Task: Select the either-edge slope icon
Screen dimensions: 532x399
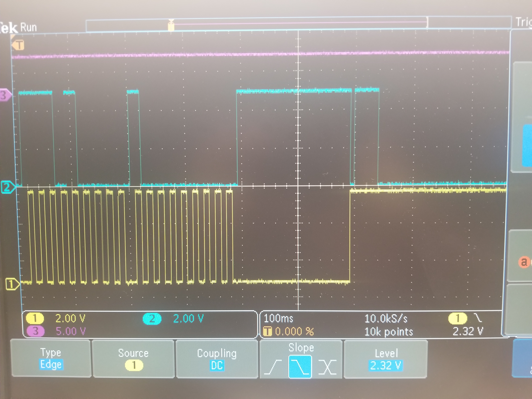Action: pos(327,367)
